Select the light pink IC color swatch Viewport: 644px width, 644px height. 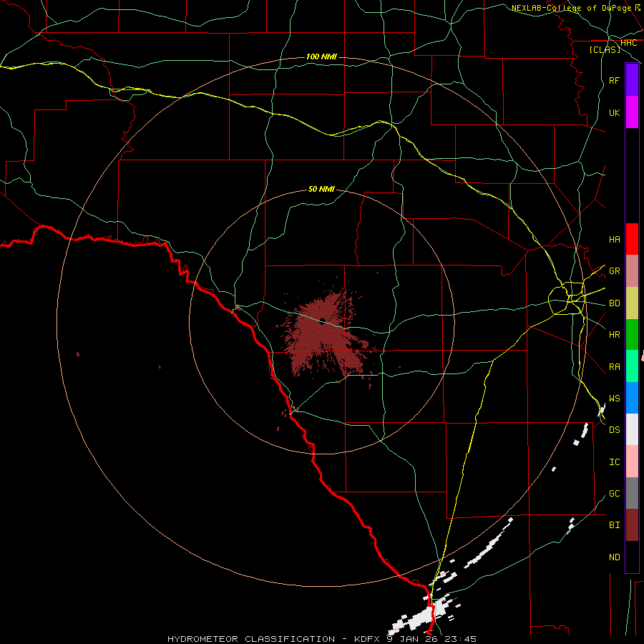tap(632, 462)
